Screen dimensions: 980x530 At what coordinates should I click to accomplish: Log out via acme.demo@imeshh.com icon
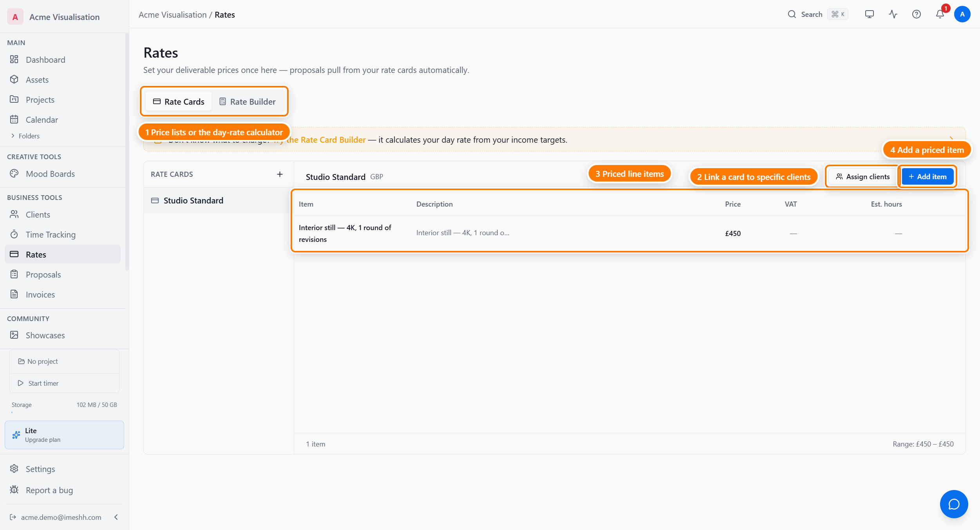point(13,517)
